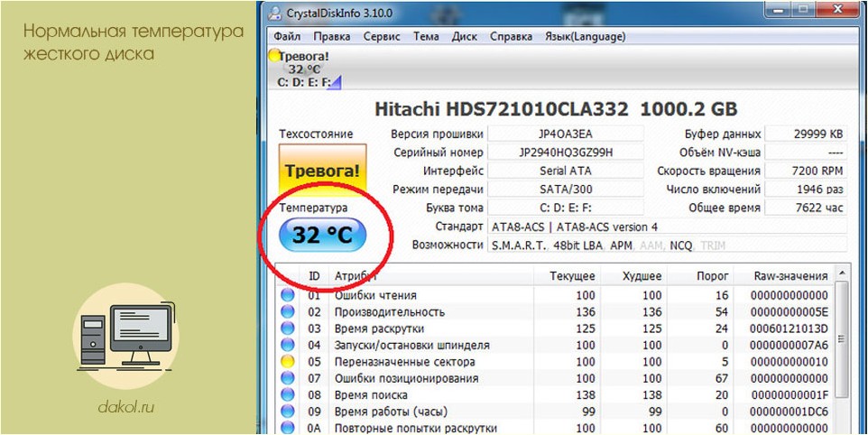
Task: Open the Файл menu
Action: pyautogui.click(x=287, y=36)
